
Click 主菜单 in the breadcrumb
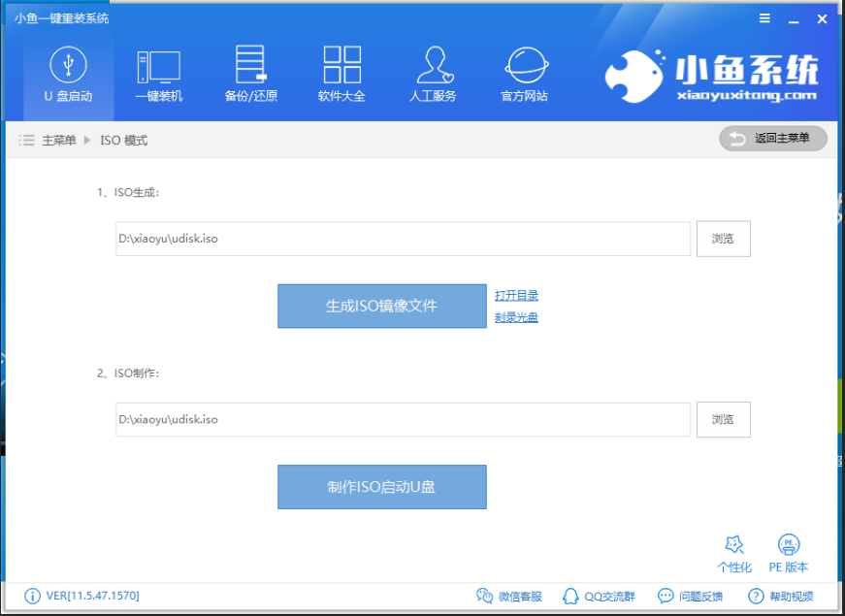(x=59, y=141)
